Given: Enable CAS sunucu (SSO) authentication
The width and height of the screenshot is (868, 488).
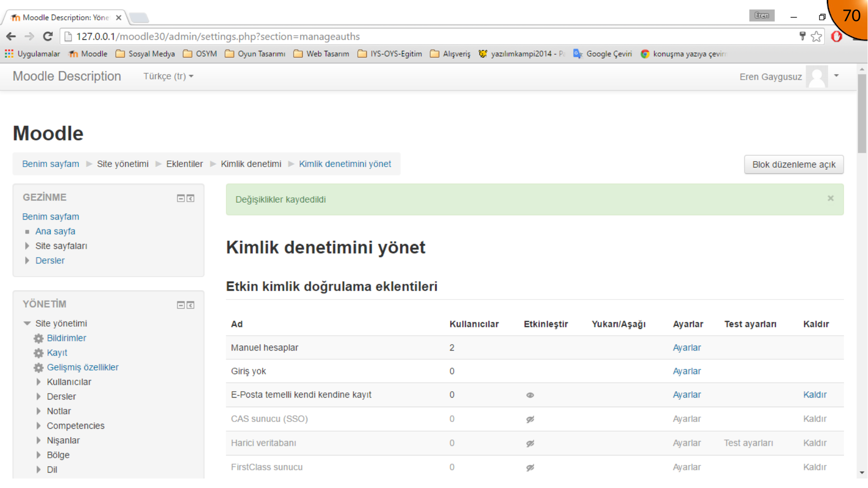Looking at the screenshot, I should coord(530,419).
